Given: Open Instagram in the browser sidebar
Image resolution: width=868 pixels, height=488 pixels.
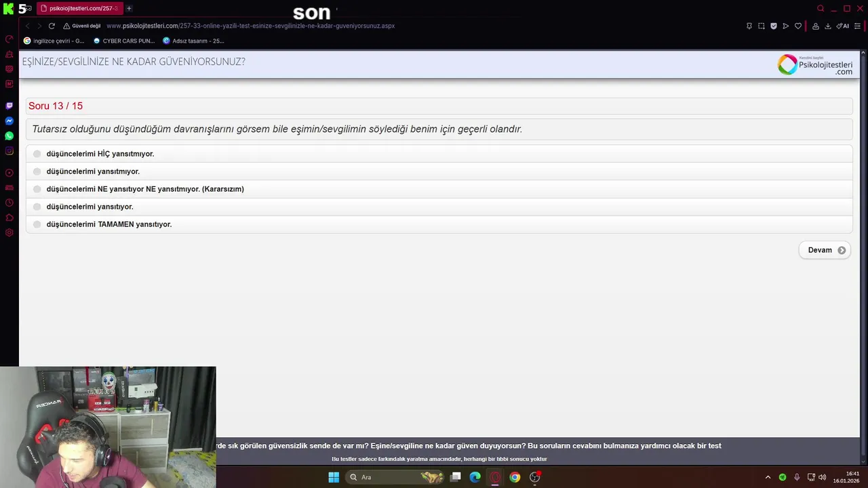Looking at the screenshot, I should [9, 150].
